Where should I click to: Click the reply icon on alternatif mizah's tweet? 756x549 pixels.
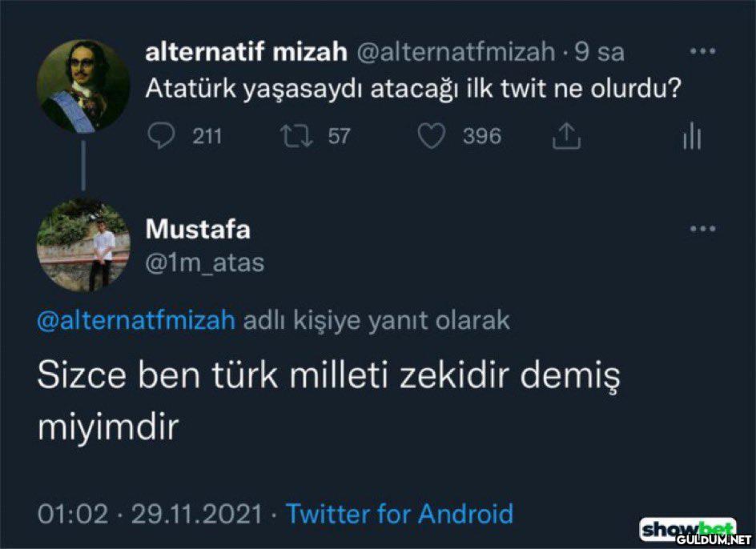tap(162, 137)
